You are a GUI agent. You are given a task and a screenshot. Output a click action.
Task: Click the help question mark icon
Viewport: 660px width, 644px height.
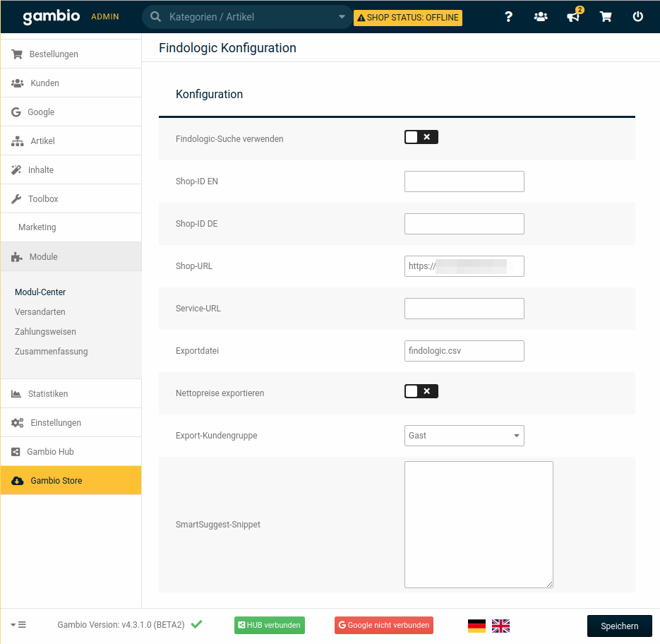point(508,17)
